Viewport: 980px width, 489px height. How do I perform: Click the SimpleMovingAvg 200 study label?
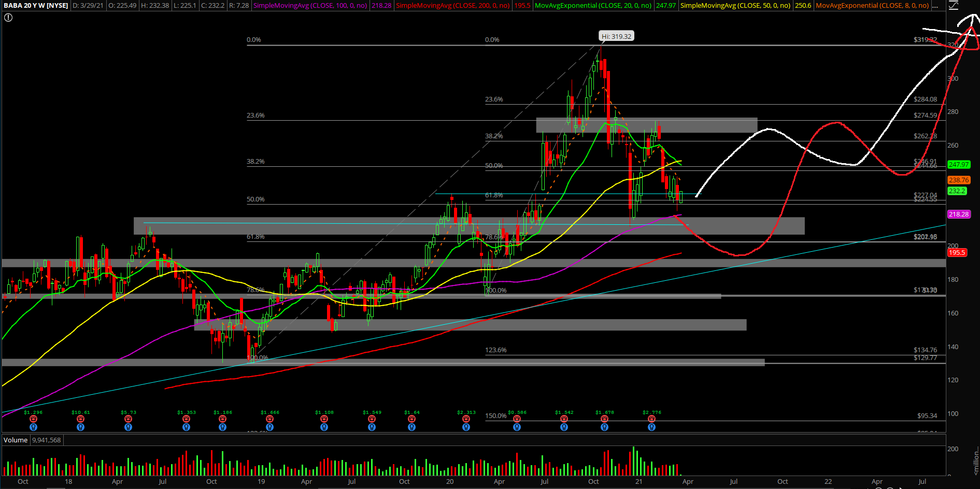coord(453,6)
